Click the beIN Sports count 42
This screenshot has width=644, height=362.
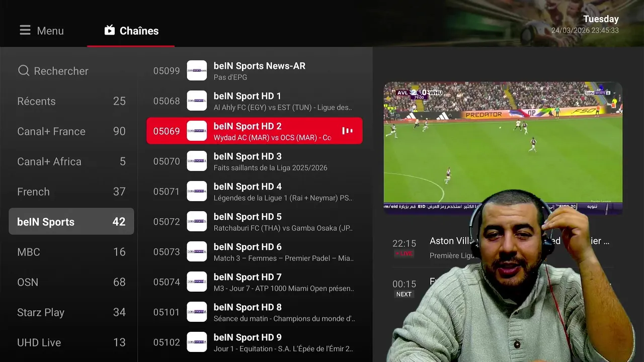pos(119,222)
